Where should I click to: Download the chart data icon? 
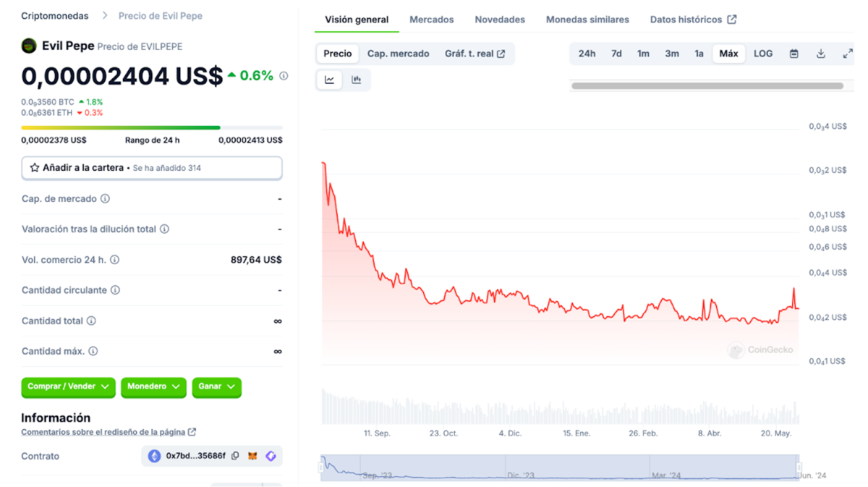pos(821,54)
